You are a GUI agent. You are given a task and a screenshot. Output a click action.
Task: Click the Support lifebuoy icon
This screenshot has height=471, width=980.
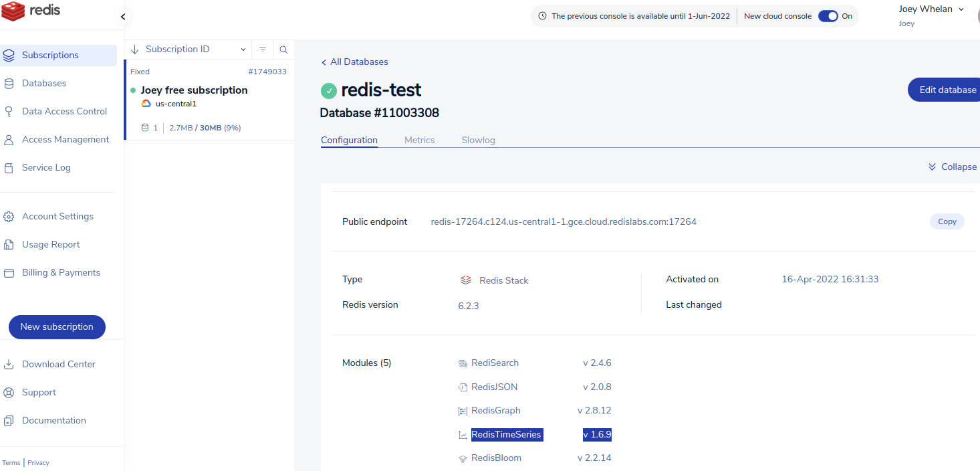point(9,393)
